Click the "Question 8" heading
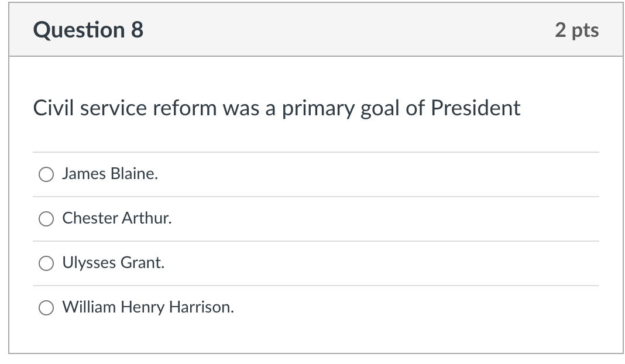 pyautogui.click(x=88, y=30)
